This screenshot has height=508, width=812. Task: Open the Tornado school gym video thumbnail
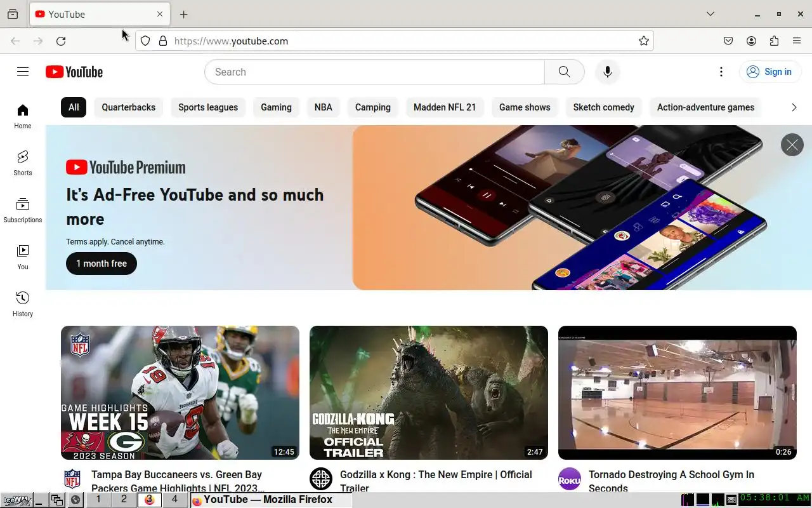pyautogui.click(x=678, y=392)
